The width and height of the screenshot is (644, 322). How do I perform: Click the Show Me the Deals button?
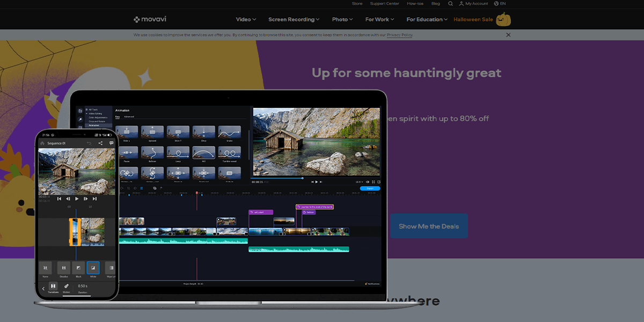(429, 226)
